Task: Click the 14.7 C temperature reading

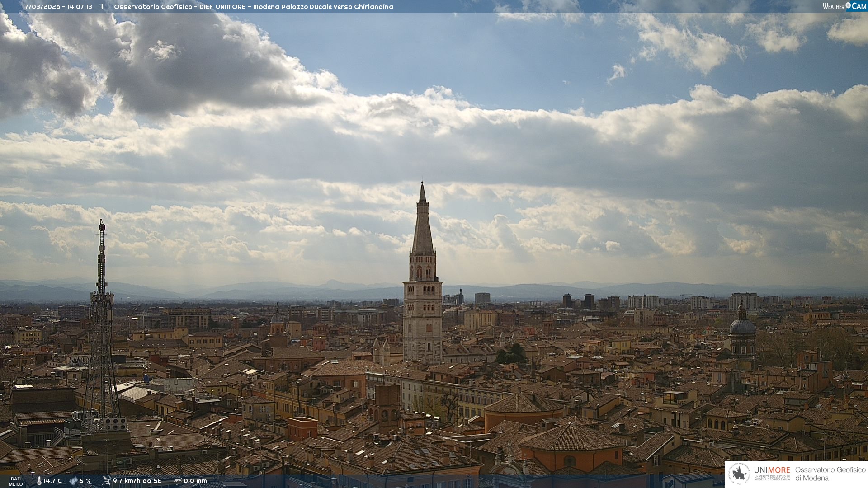Action: point(53,481)
